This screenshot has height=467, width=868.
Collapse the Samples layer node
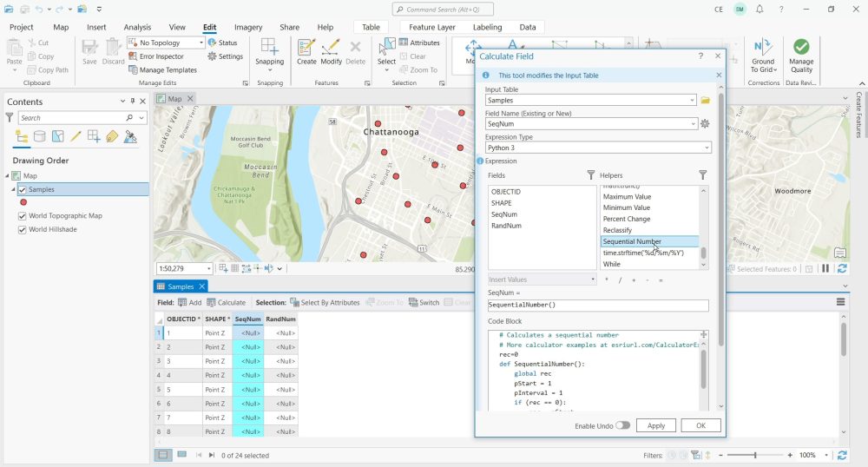point(13,190)
